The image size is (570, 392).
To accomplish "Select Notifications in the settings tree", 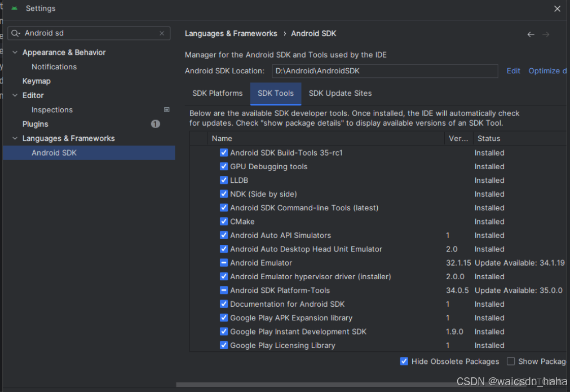I will tap(54, 67).
